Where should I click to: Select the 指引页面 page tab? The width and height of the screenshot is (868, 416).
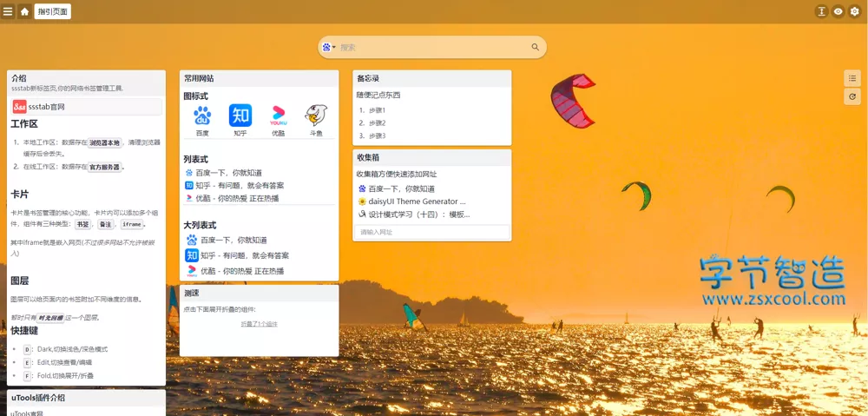tap(53, 11)
